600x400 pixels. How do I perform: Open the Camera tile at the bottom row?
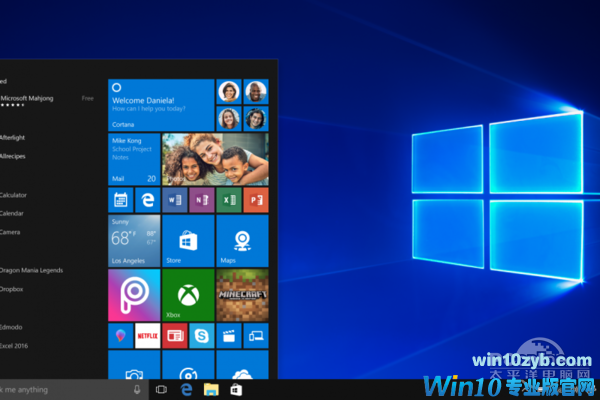pyautogui.click(x=134, y=365)
